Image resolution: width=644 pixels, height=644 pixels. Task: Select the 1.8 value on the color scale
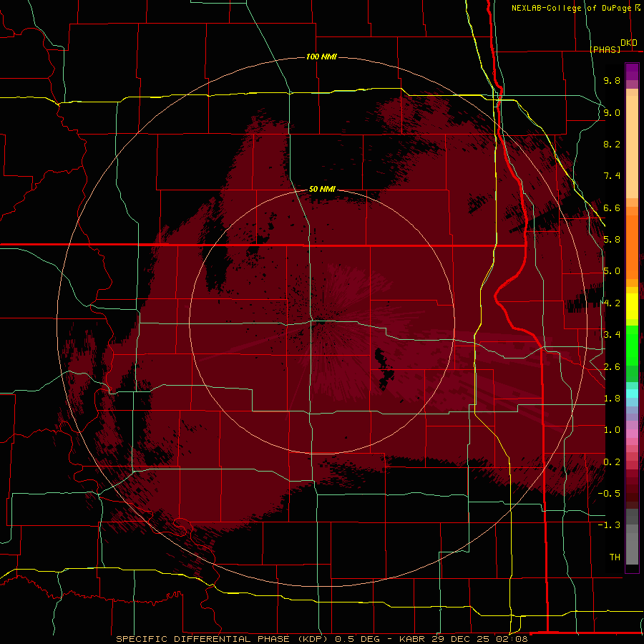612,399
